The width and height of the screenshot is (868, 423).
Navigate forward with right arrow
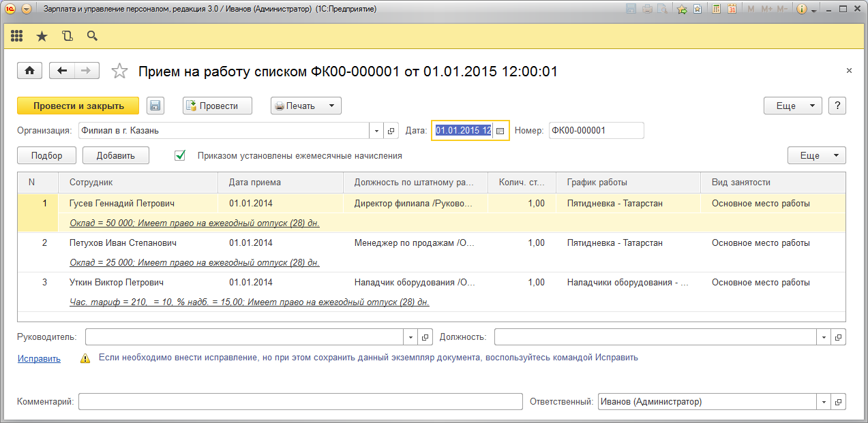pos(87,71)
